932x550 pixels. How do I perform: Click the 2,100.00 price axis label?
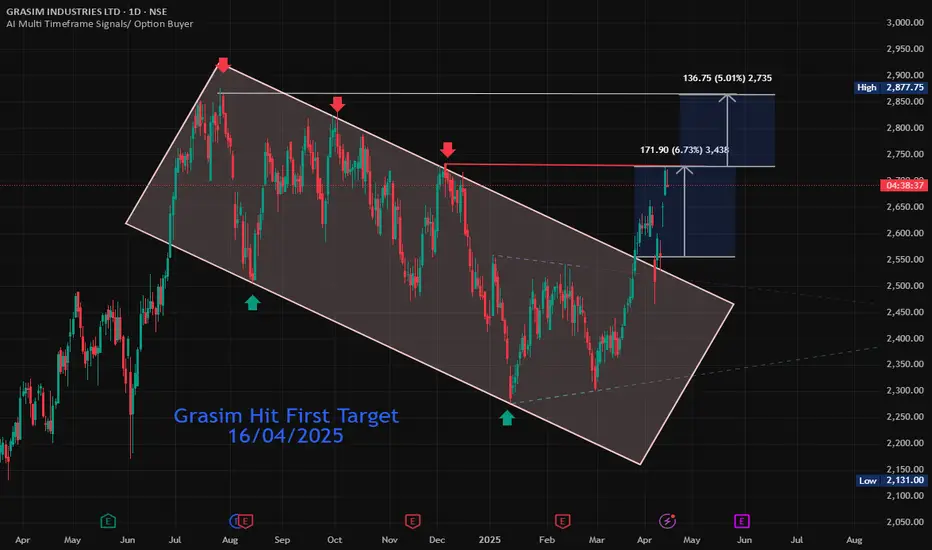point(905,496)
